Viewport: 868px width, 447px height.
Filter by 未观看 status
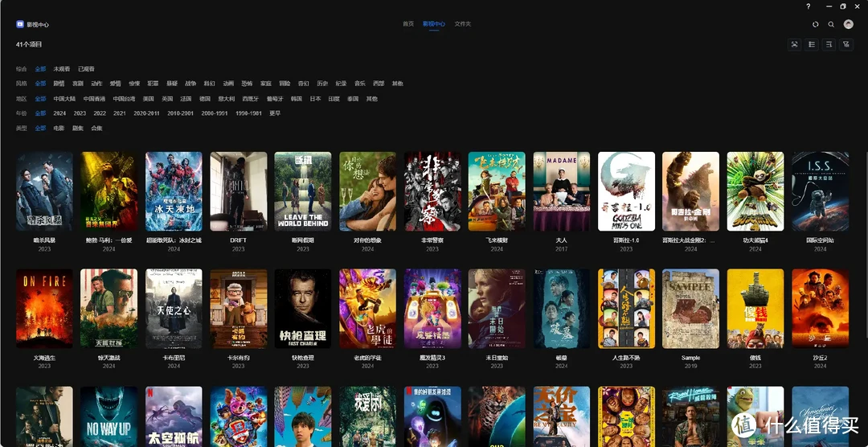[61, 69]
